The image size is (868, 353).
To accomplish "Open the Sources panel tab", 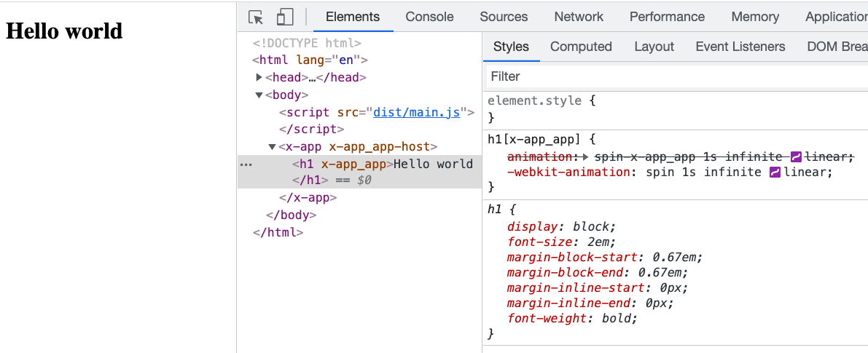I will [x=504, y=17].
